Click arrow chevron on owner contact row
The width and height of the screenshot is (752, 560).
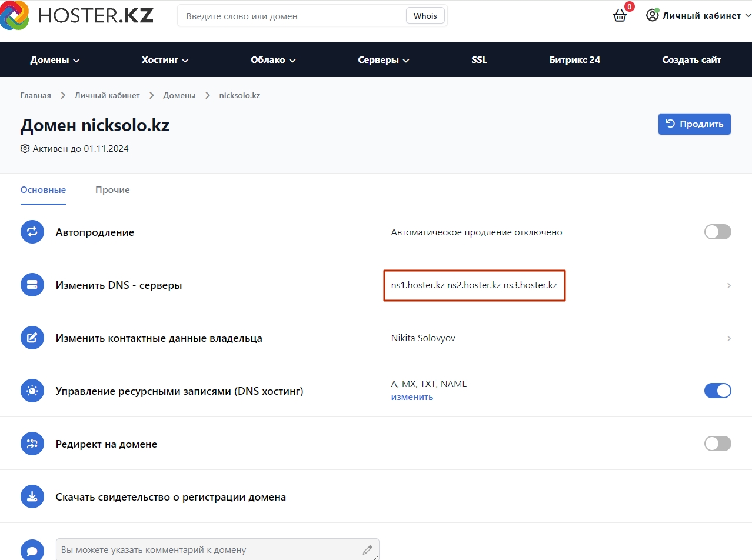click(729, 338)
